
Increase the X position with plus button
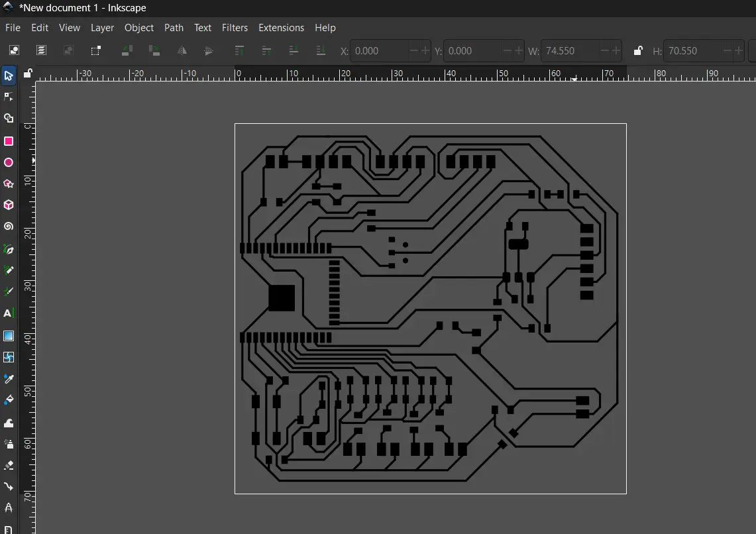pos(424,50)
